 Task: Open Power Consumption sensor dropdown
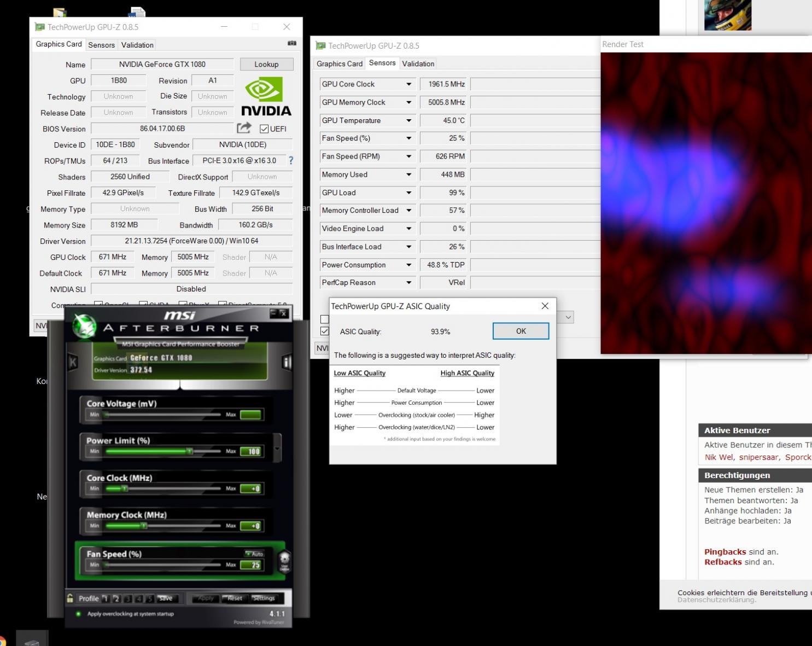coord(408,265)
